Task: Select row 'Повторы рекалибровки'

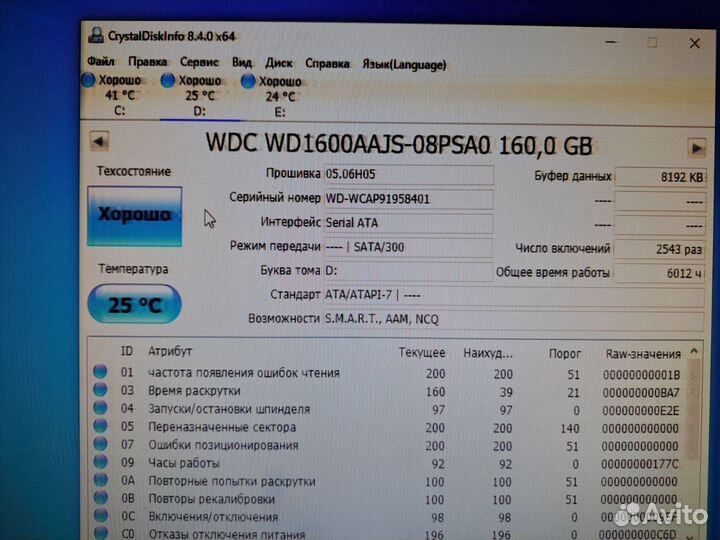Action: (x=388, y=499)
